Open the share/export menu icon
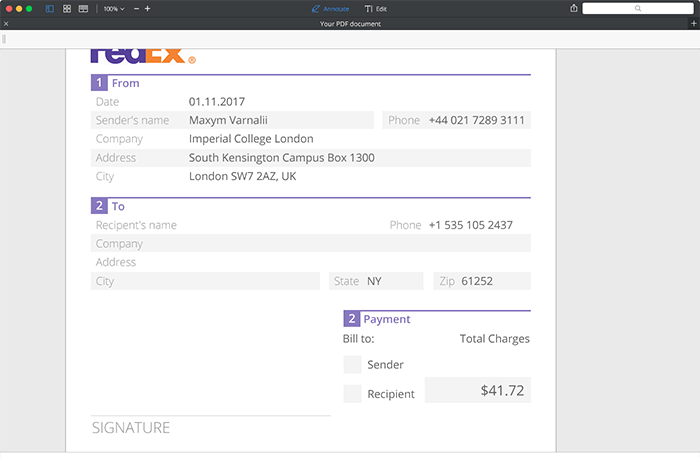The height and width of the screenshot is (460, 700). point(574,8)
